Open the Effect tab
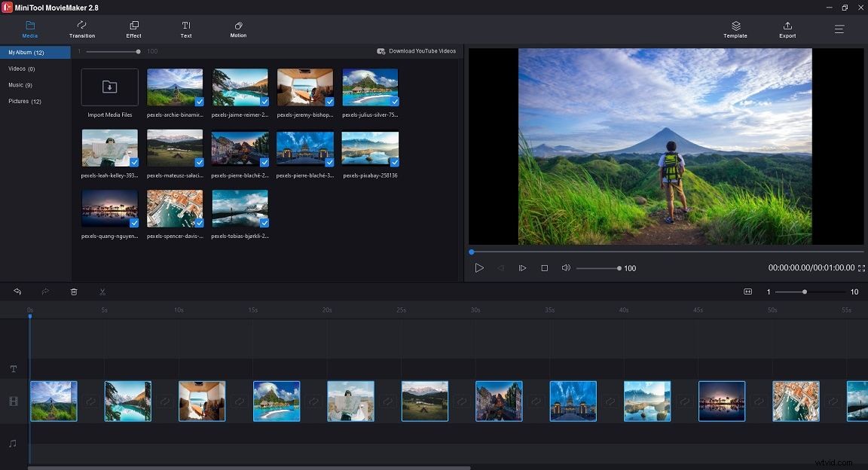This screenshot has height=470, width=868. 133,29
